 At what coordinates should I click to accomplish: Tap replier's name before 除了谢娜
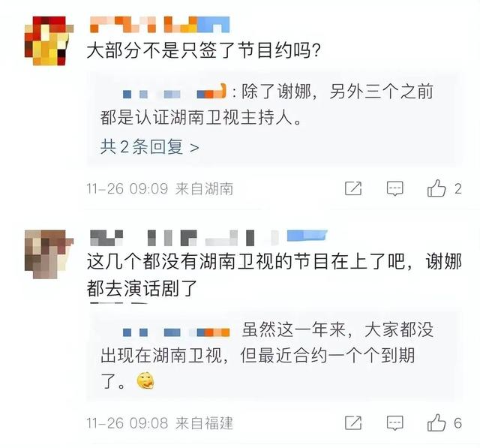175,92
